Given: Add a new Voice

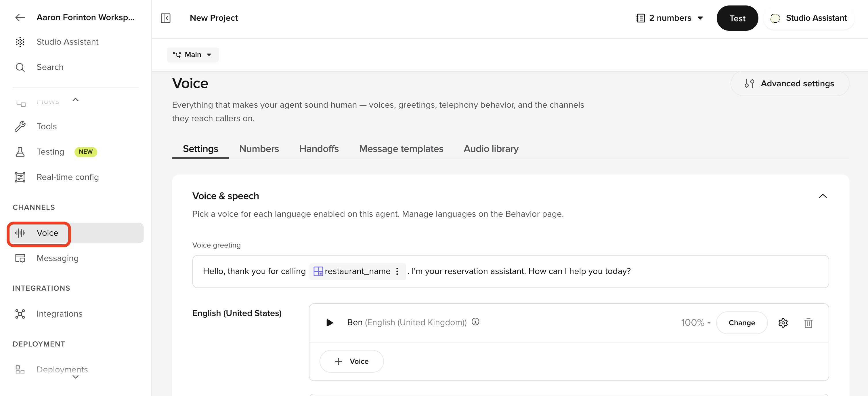Looking at the screenshot, I should (x=351, y=361).
